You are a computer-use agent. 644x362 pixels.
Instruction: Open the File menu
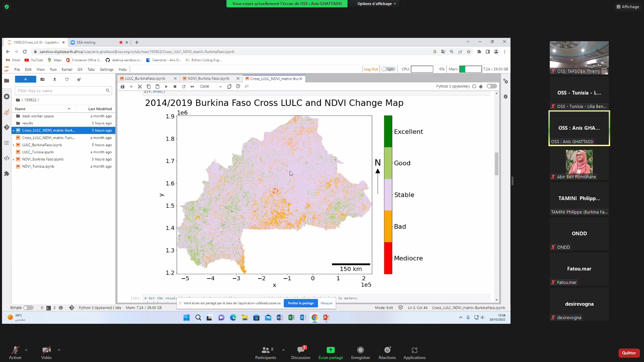point(17,69)
